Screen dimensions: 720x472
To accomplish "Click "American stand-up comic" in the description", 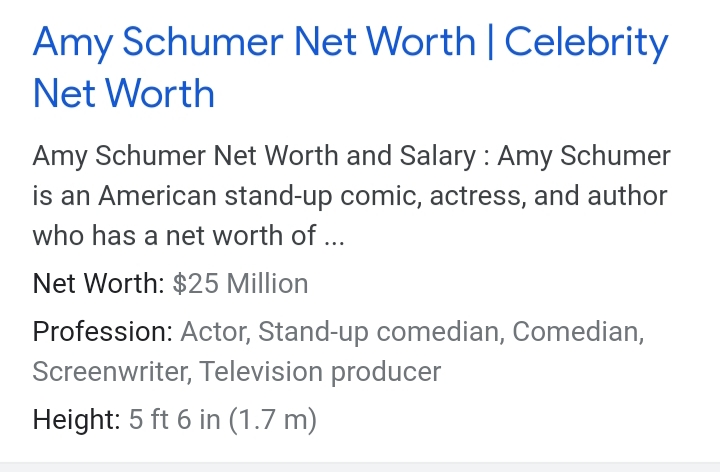I will coord(245,196).
